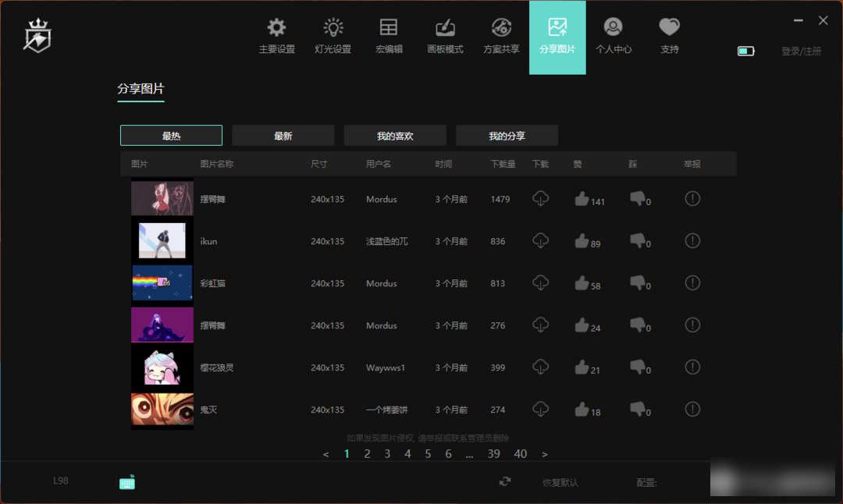This screenshot has height=504, width=843.
Task: Dislike the 彩虹猫 image
Action: click(x=637, y=283)
